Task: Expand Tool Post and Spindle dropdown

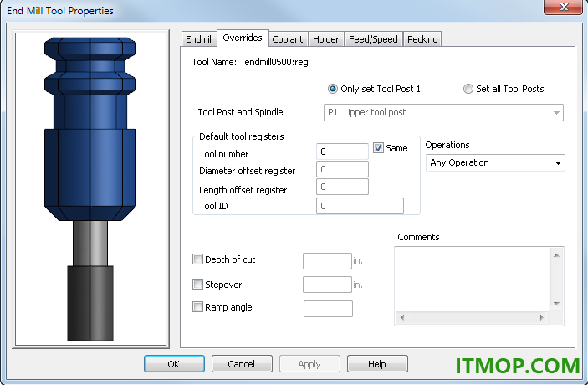Action: [x=443, y=113]
